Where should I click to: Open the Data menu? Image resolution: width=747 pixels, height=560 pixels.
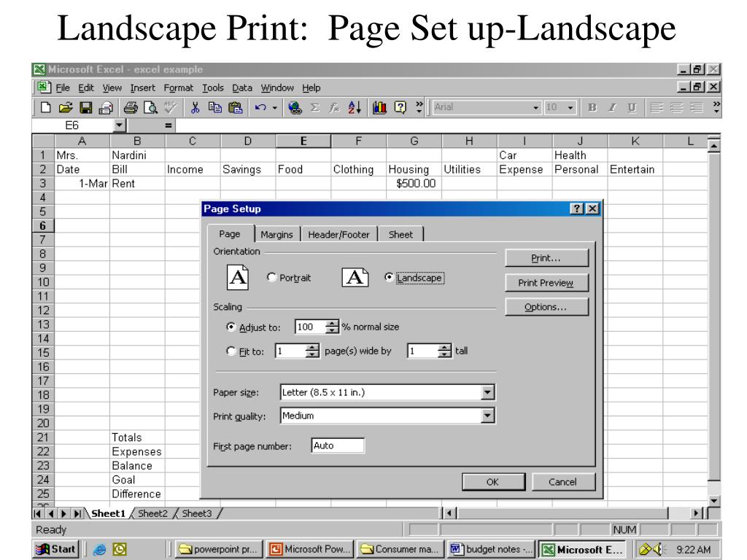pyautogui.click(x=242, y=88)
